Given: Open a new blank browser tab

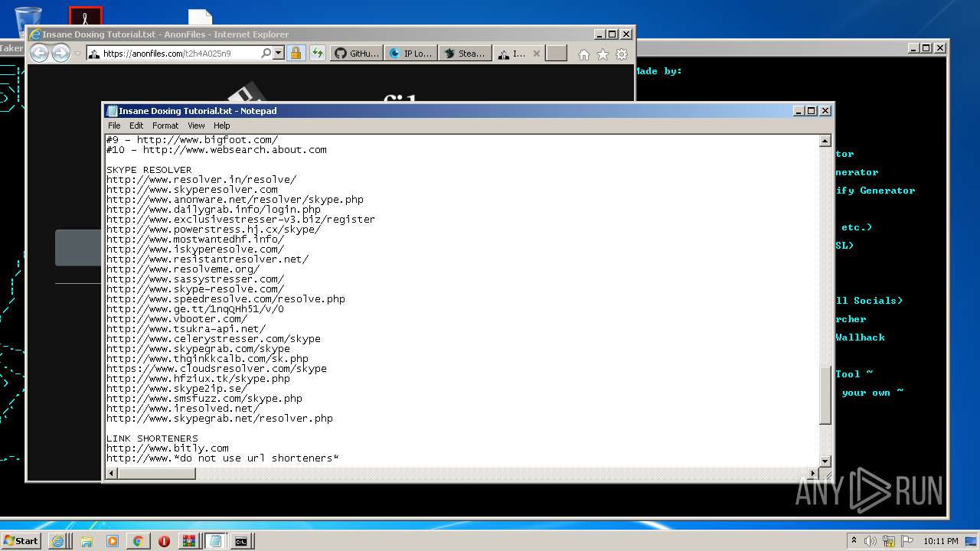Looking at the screenshot, I should (557, 54).
